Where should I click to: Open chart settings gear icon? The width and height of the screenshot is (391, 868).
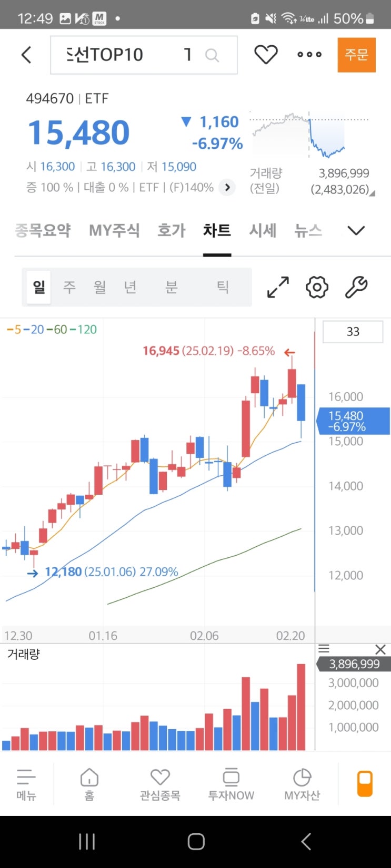317,287
